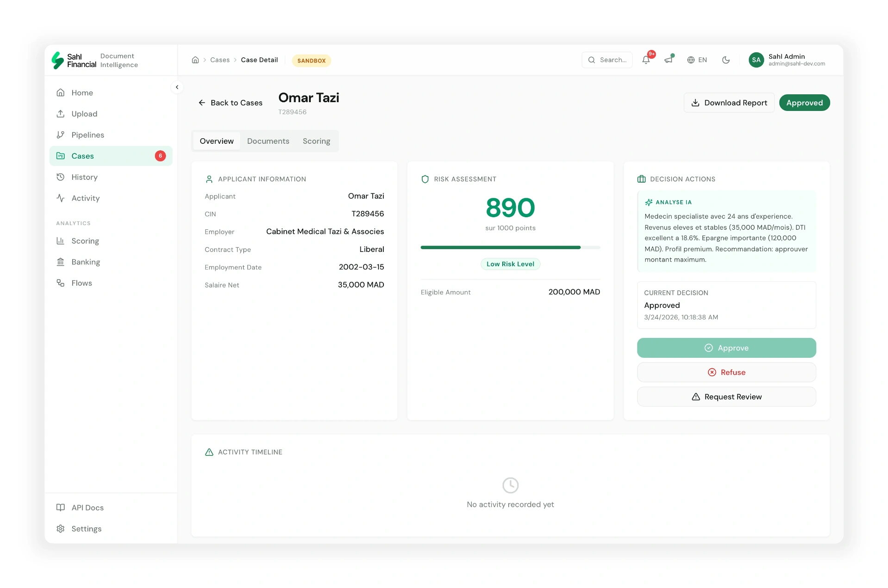Switch to the Scoring tab

click(x=316, y=141)
